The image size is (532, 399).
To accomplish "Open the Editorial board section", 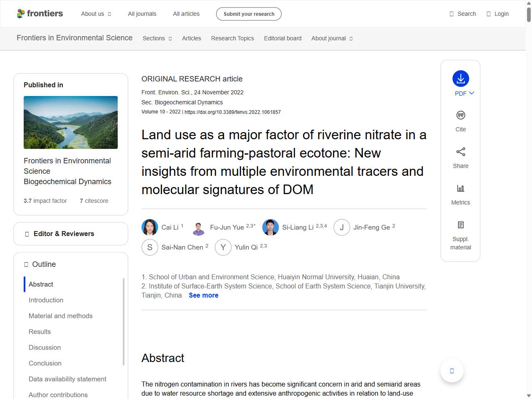I will tap(283, 38).
